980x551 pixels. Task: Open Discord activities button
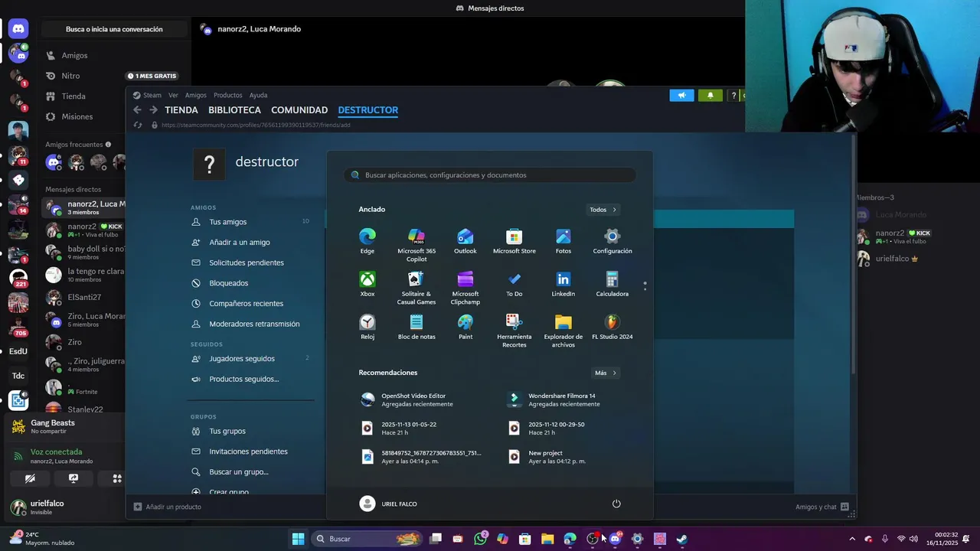pyautogui.click(x=117, y=478)
